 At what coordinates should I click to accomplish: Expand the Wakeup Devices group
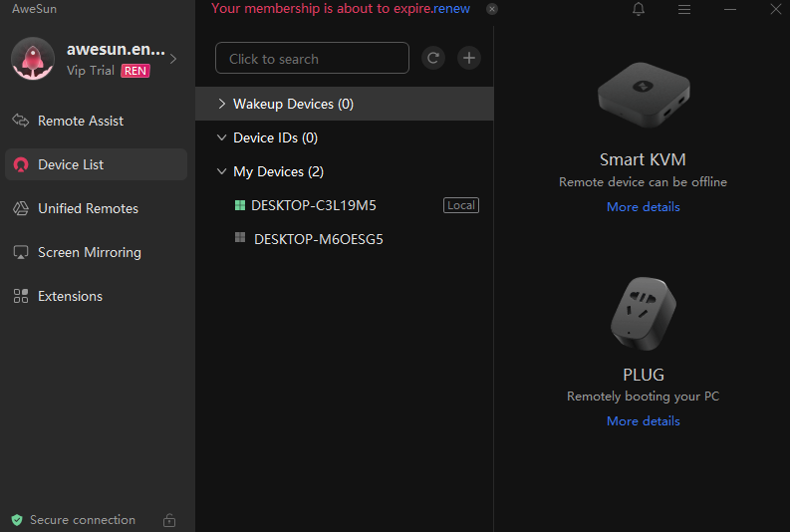tap(222, 104)
